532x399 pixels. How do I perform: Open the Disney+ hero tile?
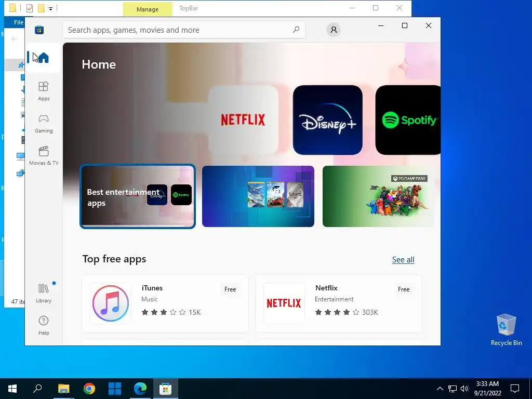[327, 120]
